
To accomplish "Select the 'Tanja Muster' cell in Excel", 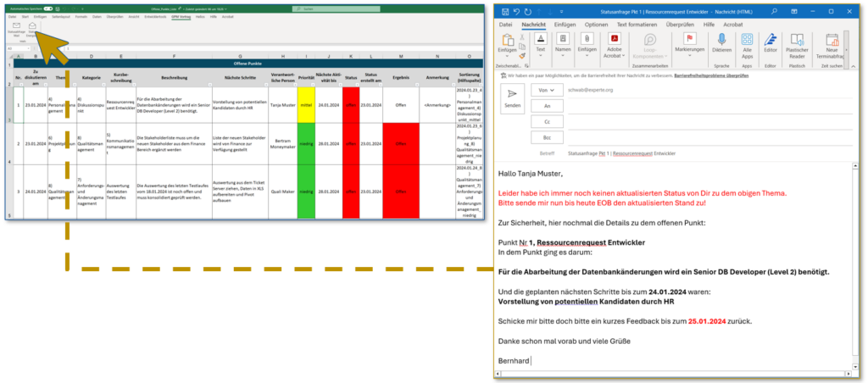I will [x=283, y=104].
